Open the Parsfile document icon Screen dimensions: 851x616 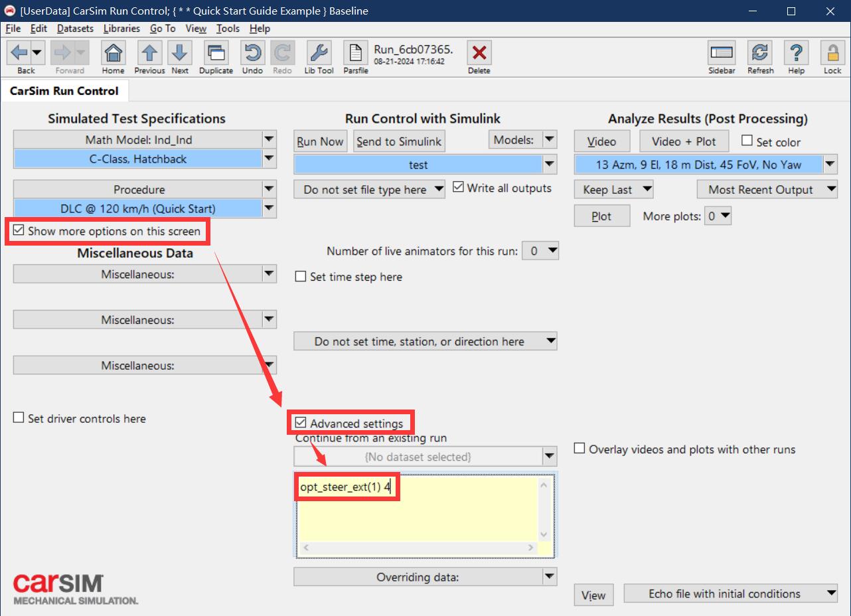click(x=356, y=52)
